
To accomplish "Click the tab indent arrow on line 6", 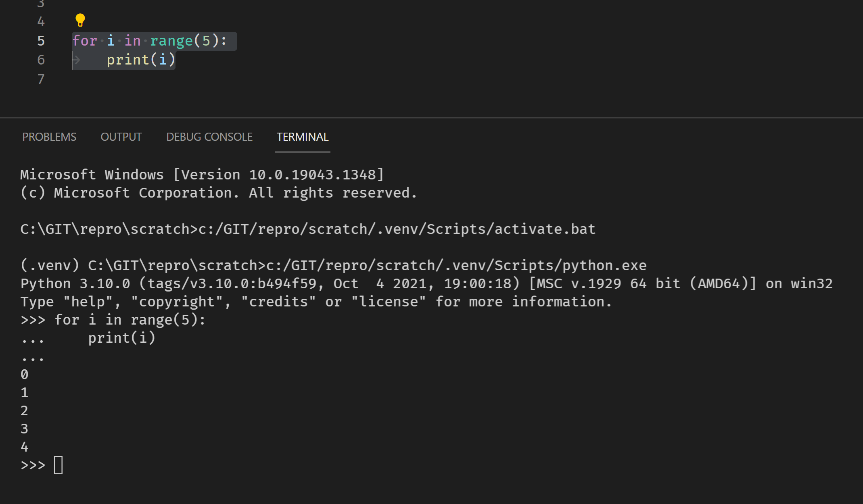I will coord(76,60).
